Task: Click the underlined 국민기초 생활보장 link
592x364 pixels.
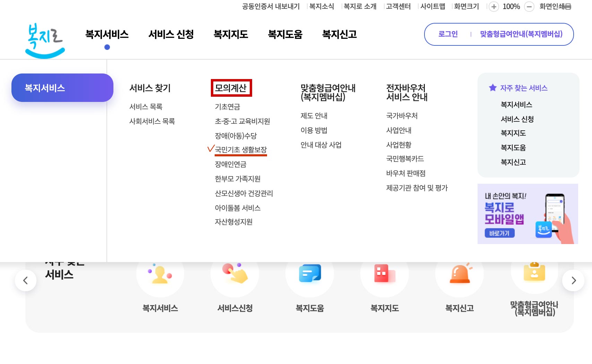Action: pos(241,150)
